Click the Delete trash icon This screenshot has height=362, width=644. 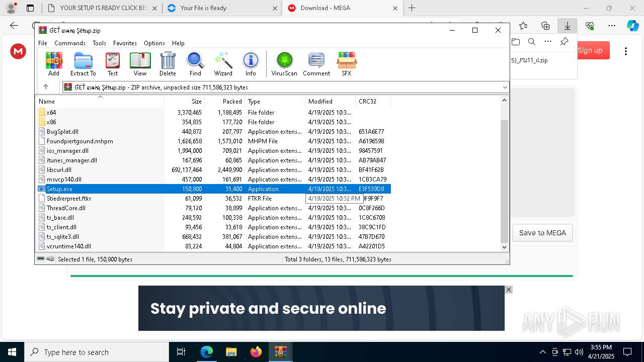click(x=168, y=64)
